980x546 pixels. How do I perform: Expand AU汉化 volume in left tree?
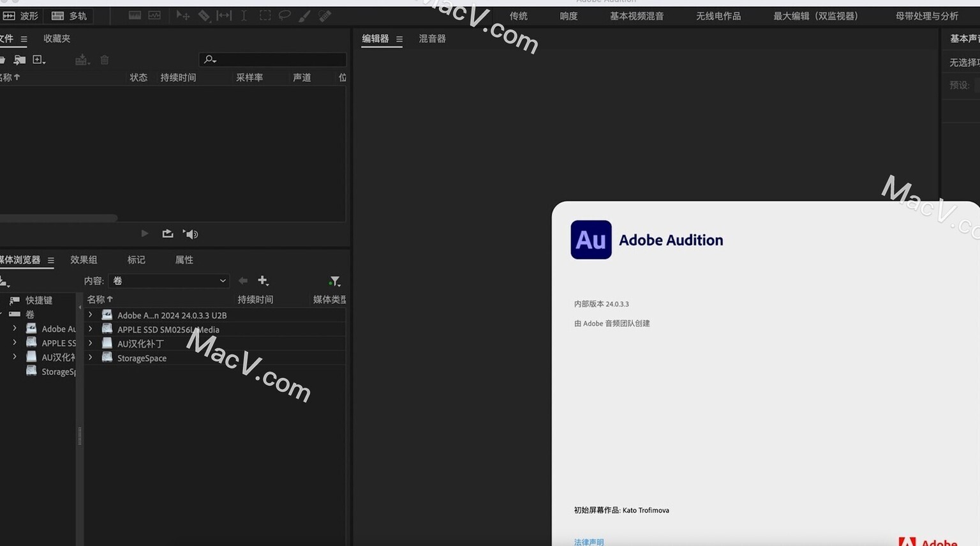[15, 356]
